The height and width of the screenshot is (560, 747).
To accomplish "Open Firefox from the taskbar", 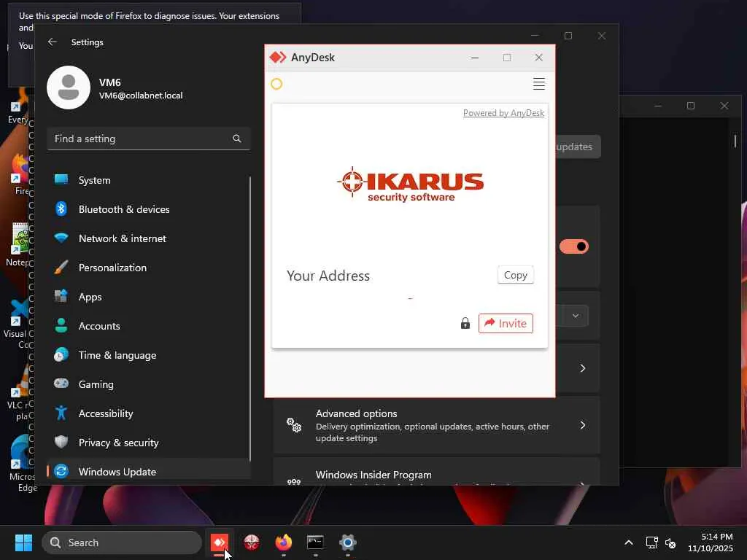I will [284, 542].
